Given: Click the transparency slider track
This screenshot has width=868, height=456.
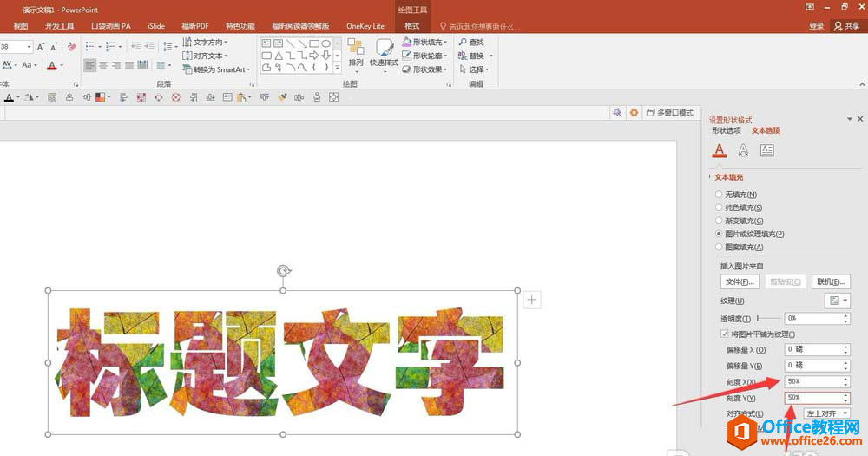Looking at the screenshot, I should [x=768, y=319].
